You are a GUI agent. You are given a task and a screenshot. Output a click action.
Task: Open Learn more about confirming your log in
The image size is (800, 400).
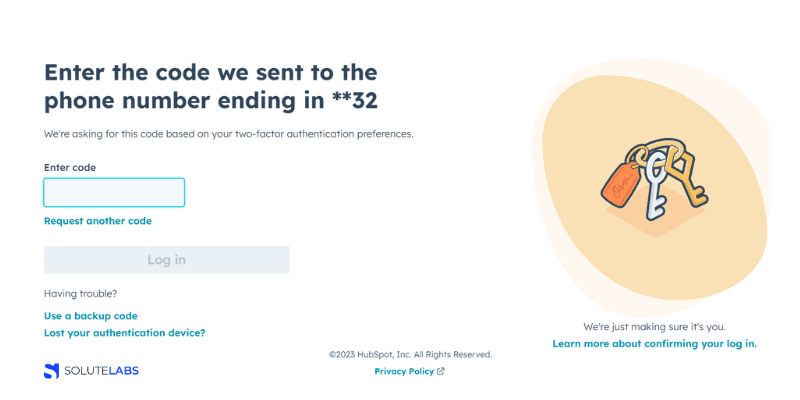654,344
